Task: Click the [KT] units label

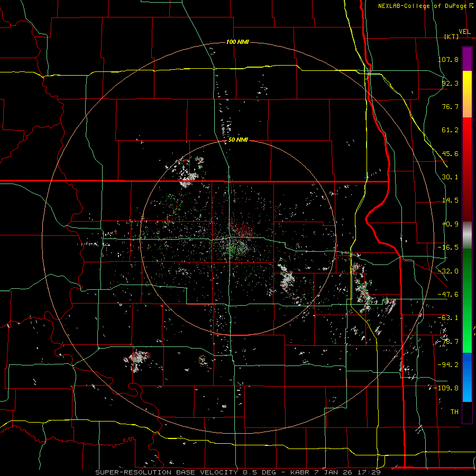Action: click(451, 36)
